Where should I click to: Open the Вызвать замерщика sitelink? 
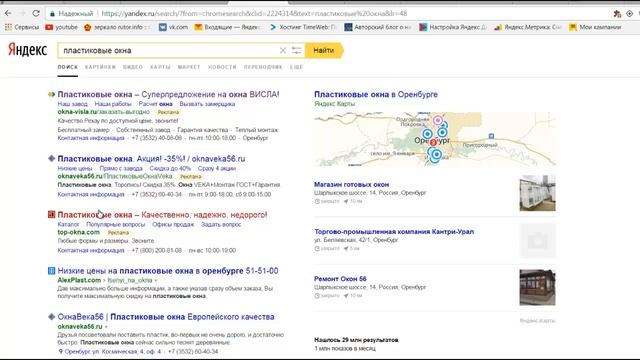click(207, 104)
